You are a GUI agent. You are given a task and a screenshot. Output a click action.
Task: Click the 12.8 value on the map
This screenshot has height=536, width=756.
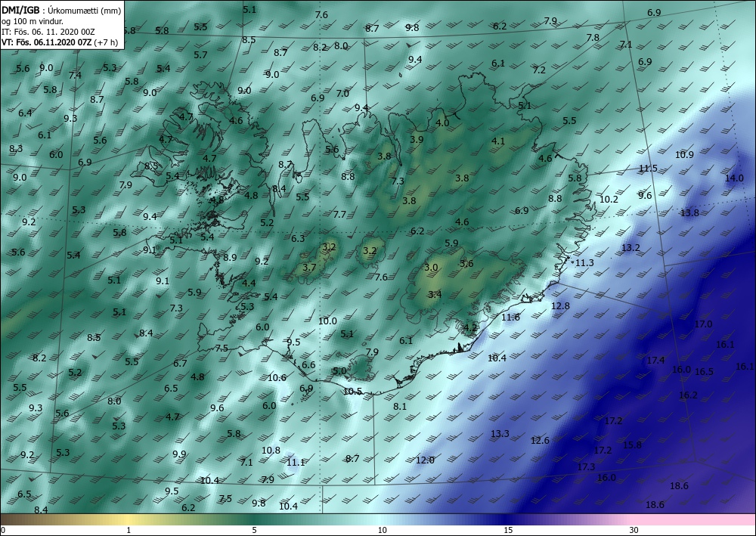(560, 305)
